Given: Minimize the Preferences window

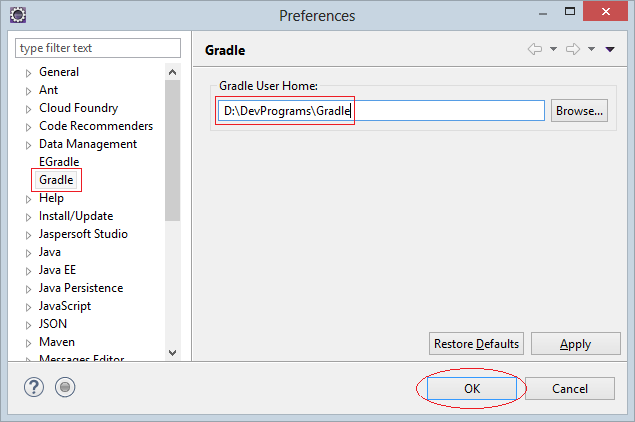Looking at the screenshot, I should pyautogui.click(x=543, y=14).
